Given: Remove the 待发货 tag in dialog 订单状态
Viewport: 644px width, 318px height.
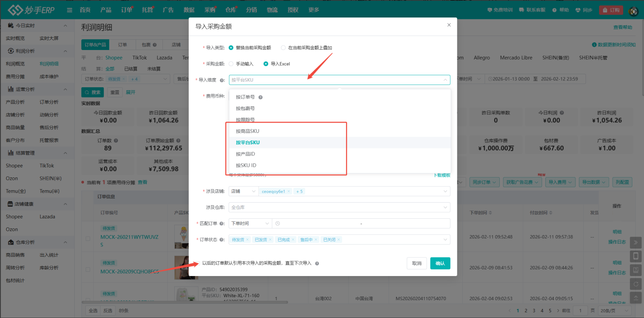Looking at the screenshot, I should 247,240.
